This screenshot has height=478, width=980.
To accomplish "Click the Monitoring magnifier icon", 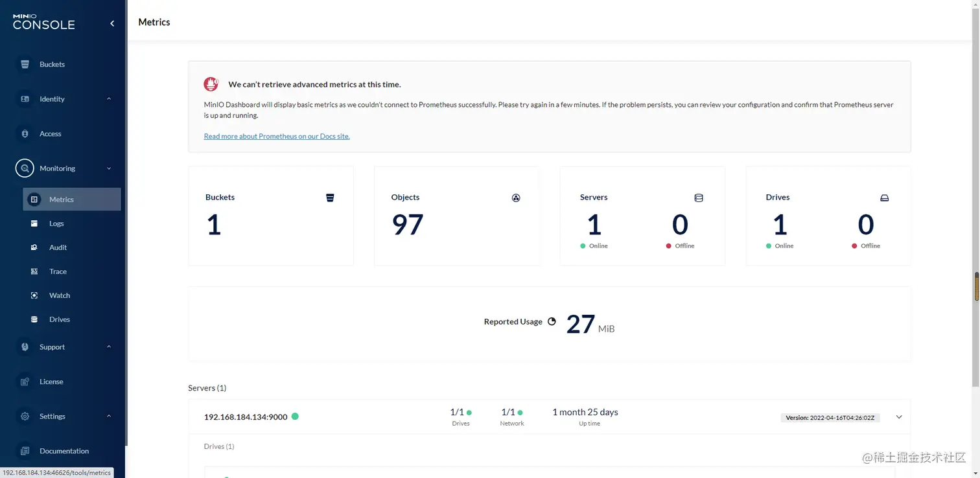I will (25, 168).
